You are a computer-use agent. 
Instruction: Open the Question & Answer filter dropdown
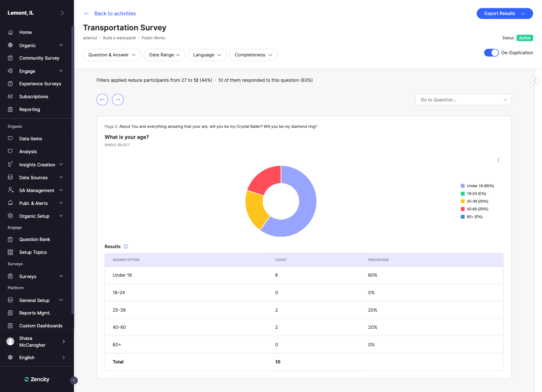point(112,55)
